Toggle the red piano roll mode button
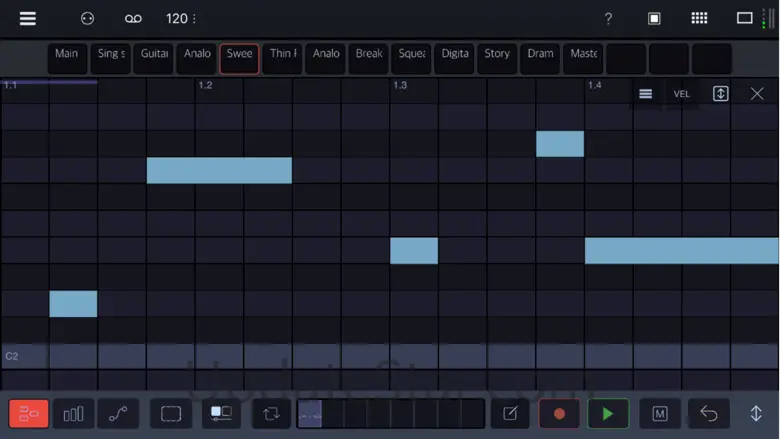 click(x=28, y=414)
